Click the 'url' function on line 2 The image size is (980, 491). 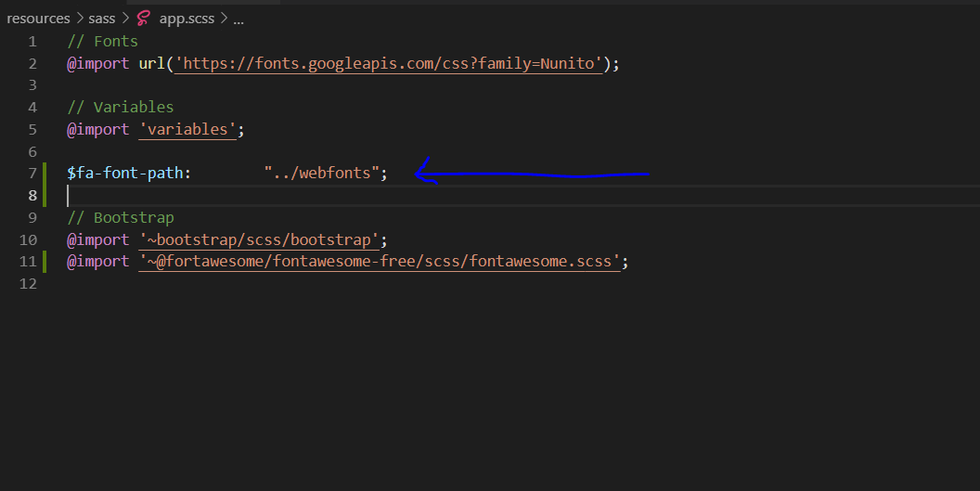(x=152, y=64)
